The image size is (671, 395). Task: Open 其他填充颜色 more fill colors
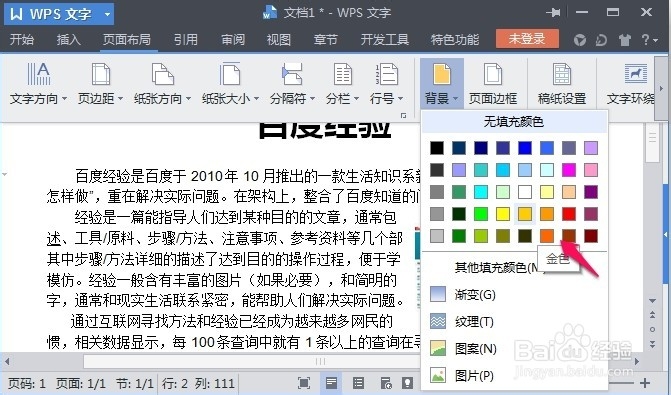[496, 267]
